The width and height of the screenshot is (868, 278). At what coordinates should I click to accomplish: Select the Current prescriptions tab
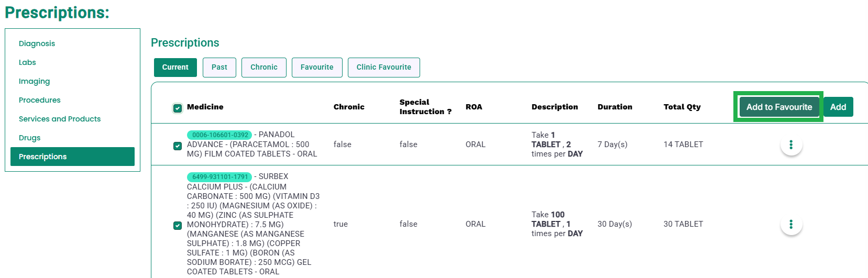tap(175, 67)
